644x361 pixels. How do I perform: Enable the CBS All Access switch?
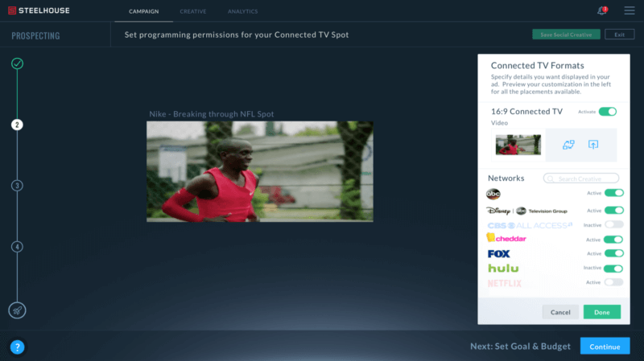[x=614, y=224]
